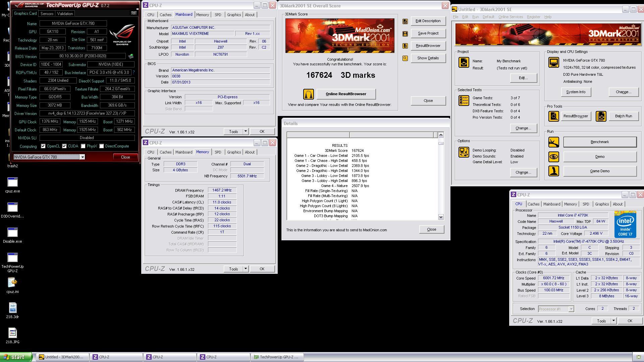Click the Save Project floppy icon
This screenshot has width=644, height=362.
click(405, 34)
